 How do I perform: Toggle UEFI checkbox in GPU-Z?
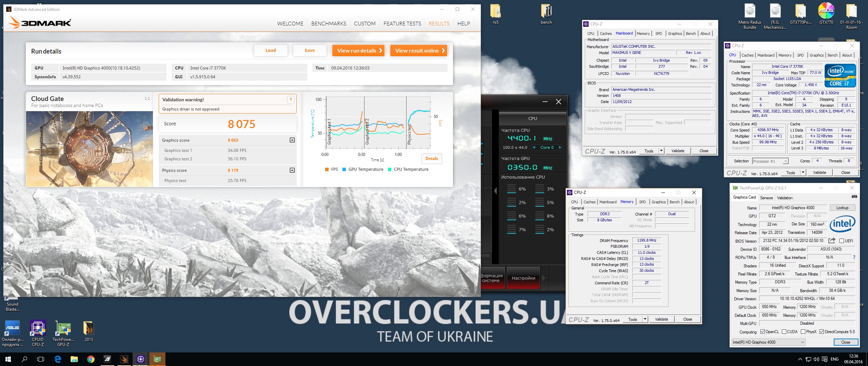[x=842, y=241]
